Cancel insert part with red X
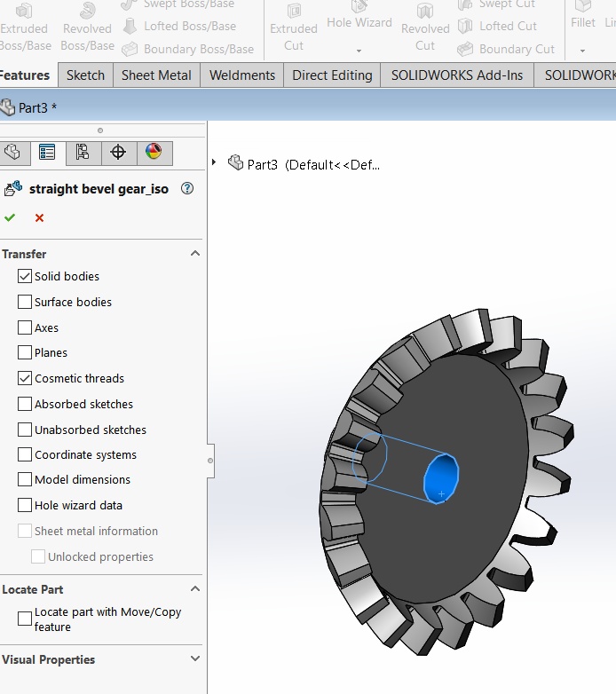Image resolution: width=616 pixels, height=694 pixels. click(39, 217)
